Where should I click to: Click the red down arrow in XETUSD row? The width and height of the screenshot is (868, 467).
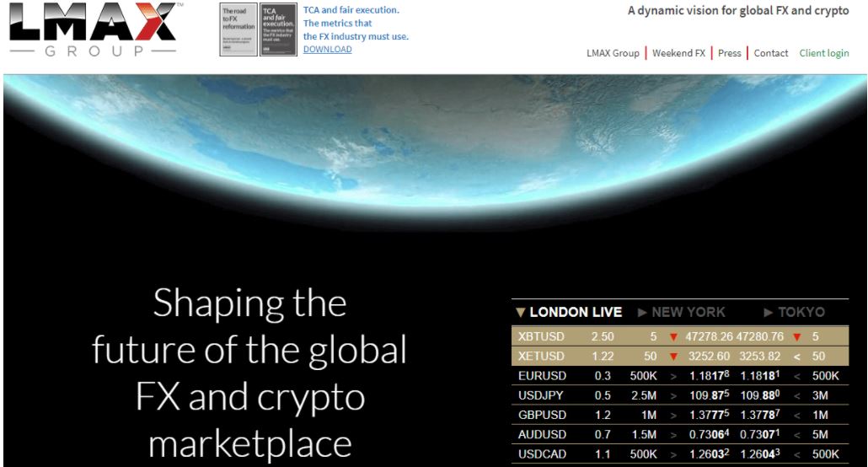[x=673, y=357]
